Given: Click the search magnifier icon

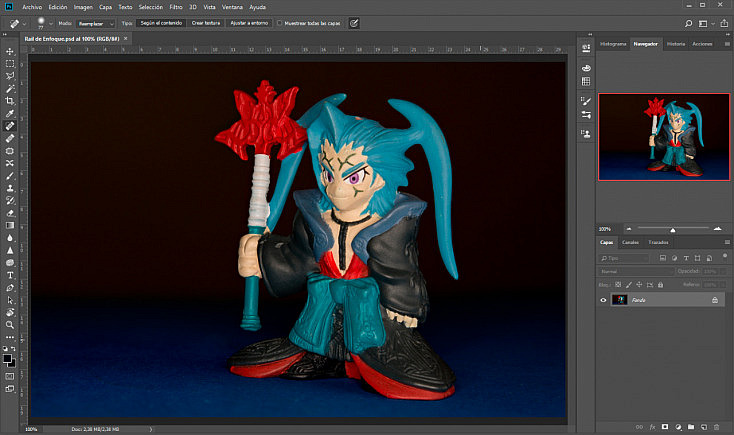Looking at the screenshot, I should pos(688,23).
